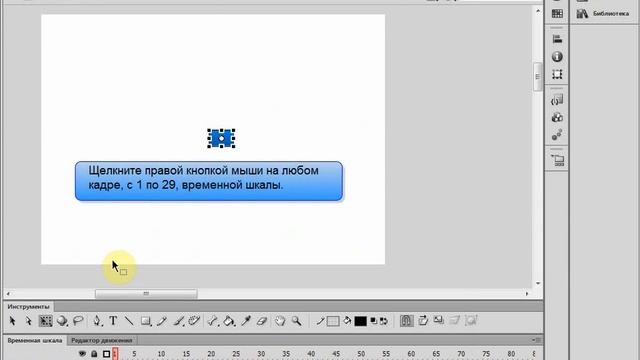Click the stage scroll down arrow
Screen dimensions: 640x360
click(538, 283)
